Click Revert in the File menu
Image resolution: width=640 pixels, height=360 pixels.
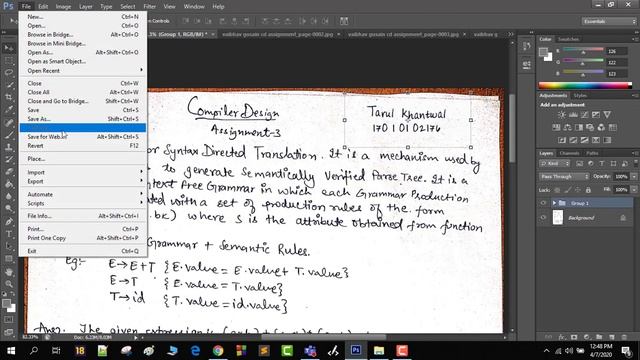[x=83, y=146]
